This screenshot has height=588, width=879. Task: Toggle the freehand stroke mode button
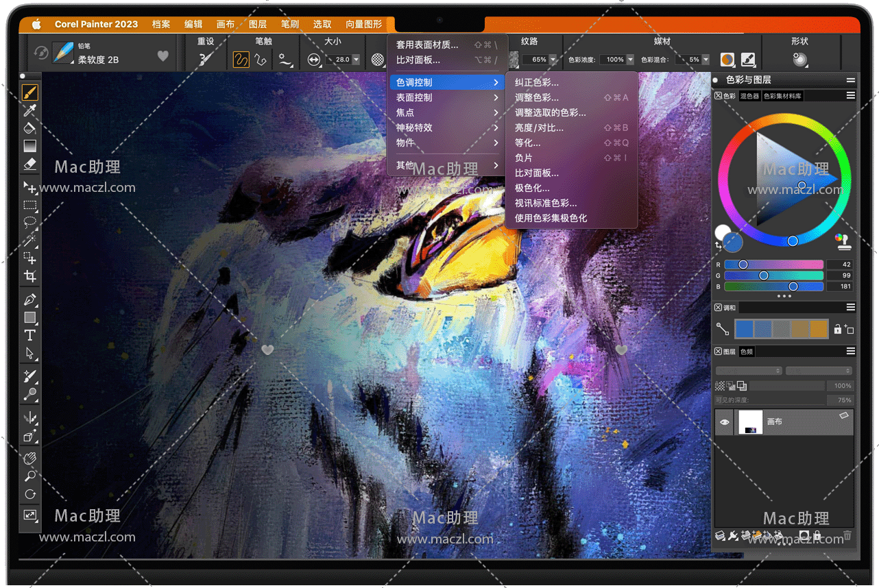pyautogui.click(x=241, y=60)
